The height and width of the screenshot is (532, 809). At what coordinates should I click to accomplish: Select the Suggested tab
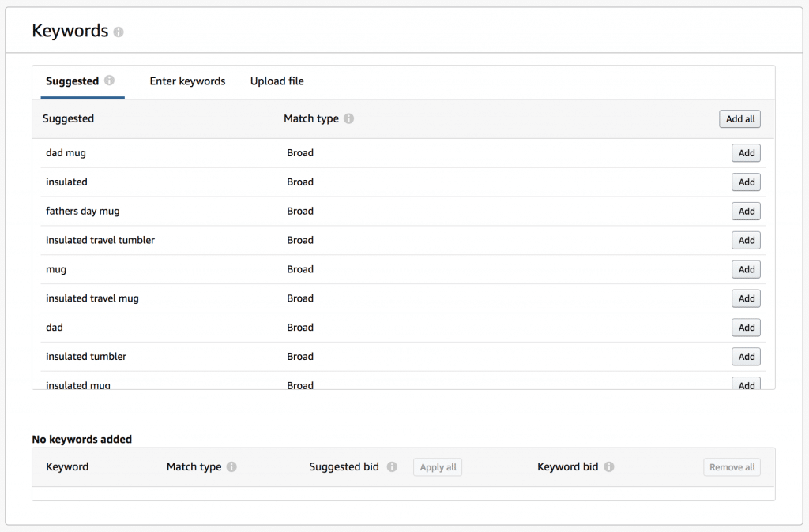pos(72,81)
